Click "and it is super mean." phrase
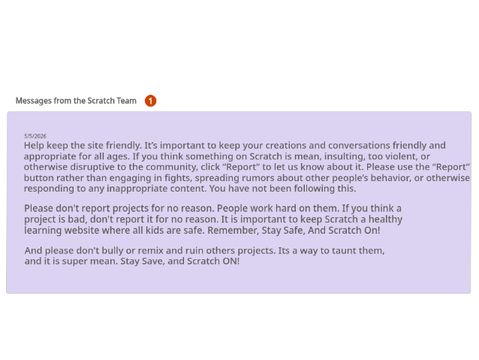The width and height of the screenshot is (479, 360). pyautogui.click(x=71, y=261)
